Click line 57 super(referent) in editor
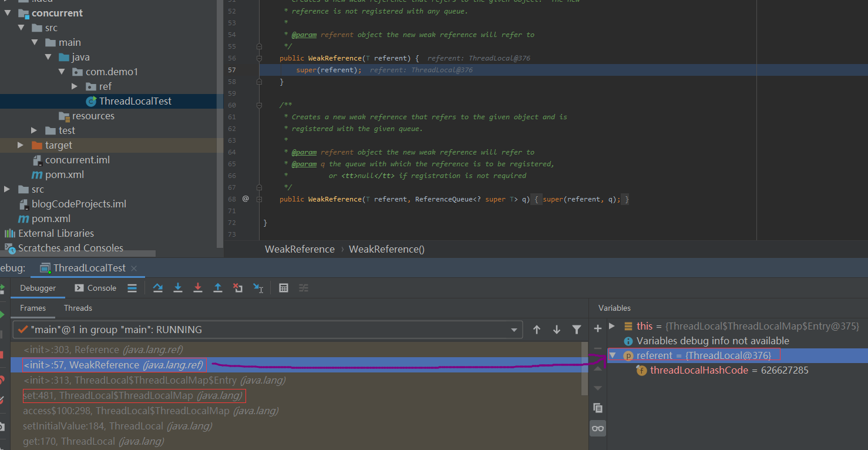868x450 pixels. (329, 70)
